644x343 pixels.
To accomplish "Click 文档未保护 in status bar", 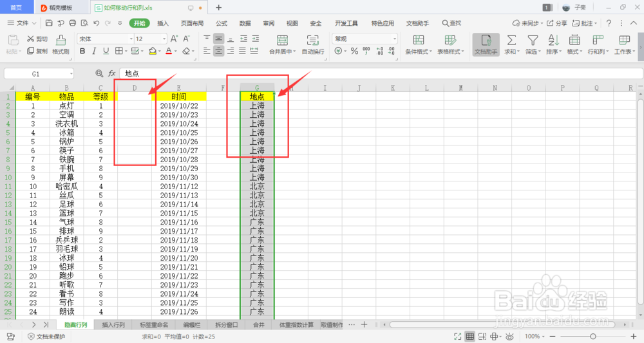I will click(46, 337).
